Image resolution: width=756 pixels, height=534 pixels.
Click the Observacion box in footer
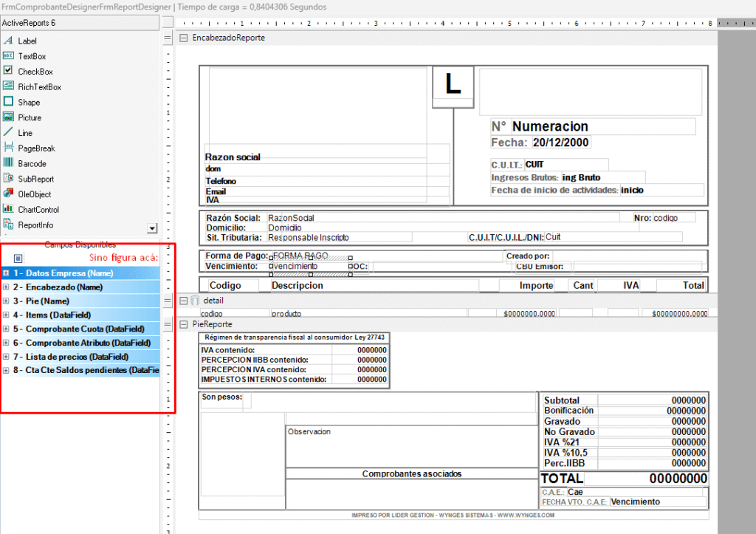click(410, 445)
